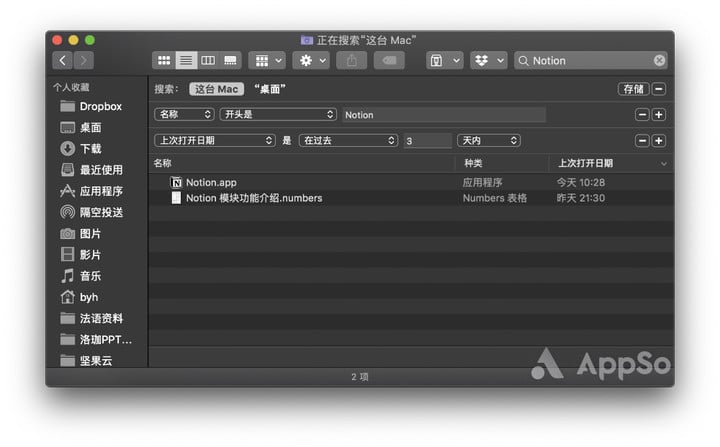Select the 这台 Mac search scope
720x447 pixels.
[x=216, y=89]
